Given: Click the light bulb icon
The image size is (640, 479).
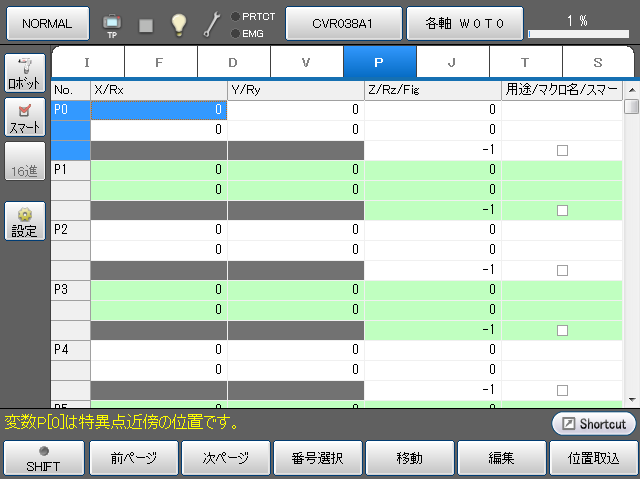Looking at the screenshot, I should pos(178,24).
